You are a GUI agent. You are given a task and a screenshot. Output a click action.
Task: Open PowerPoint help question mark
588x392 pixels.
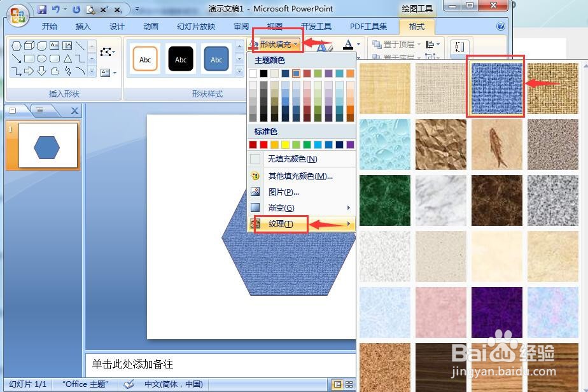[x=501, y=26]
